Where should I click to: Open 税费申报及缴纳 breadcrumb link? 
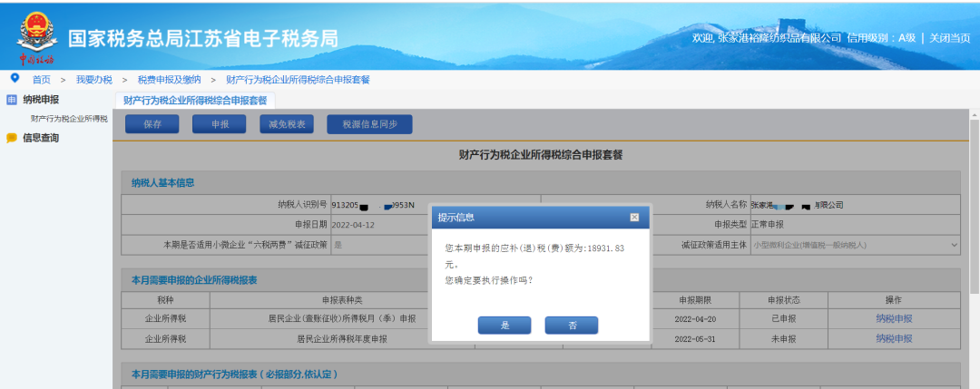pos(170,79)
